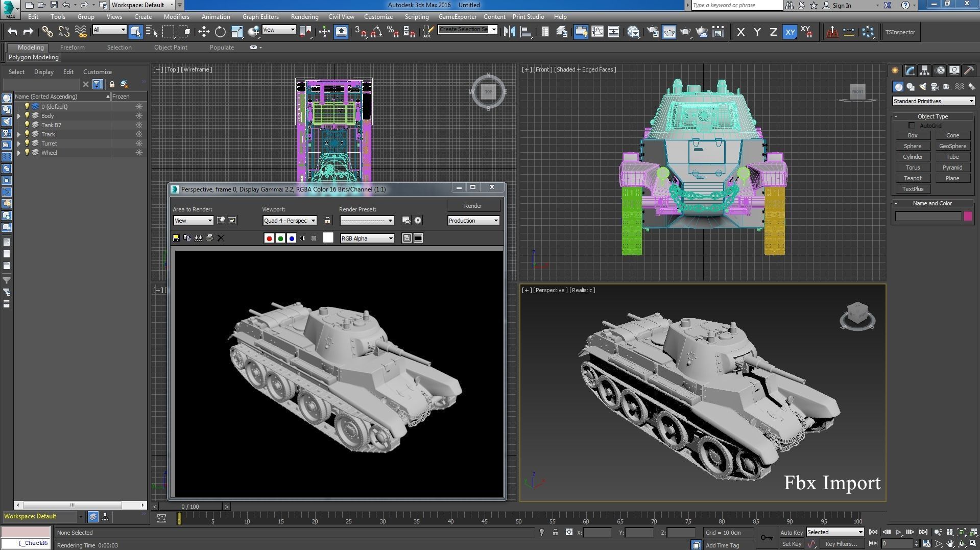Viewport: 980px width, 550px height.
Task: Activate the Select and Rotate tool
Action: pos(220,32)
